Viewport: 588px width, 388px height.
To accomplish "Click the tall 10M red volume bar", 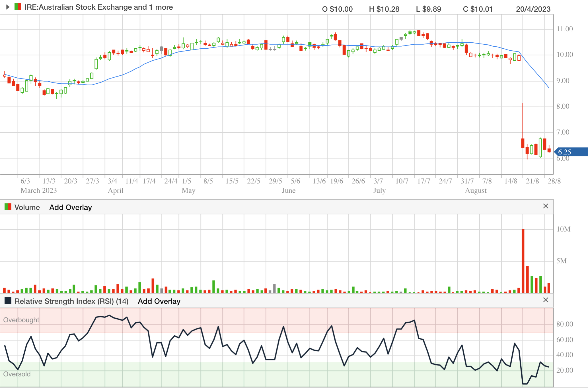I will (x=523, y=260).
